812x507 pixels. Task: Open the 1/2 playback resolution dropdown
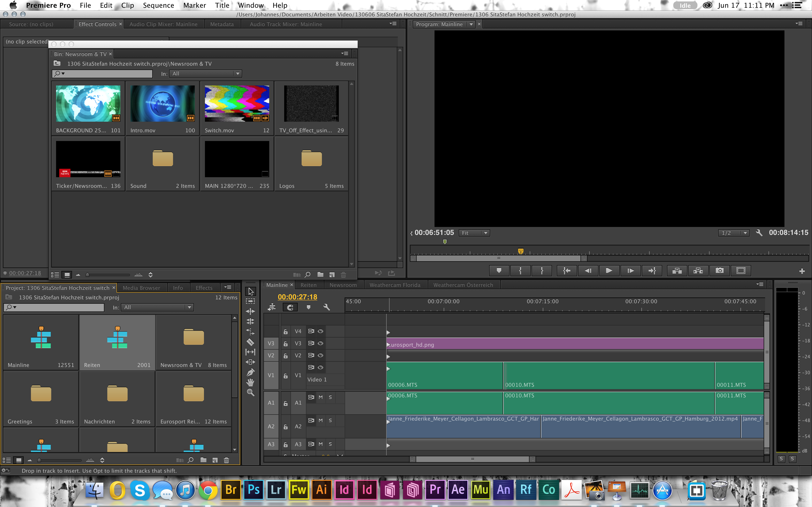pyautogui.click(x=733, y=233)
